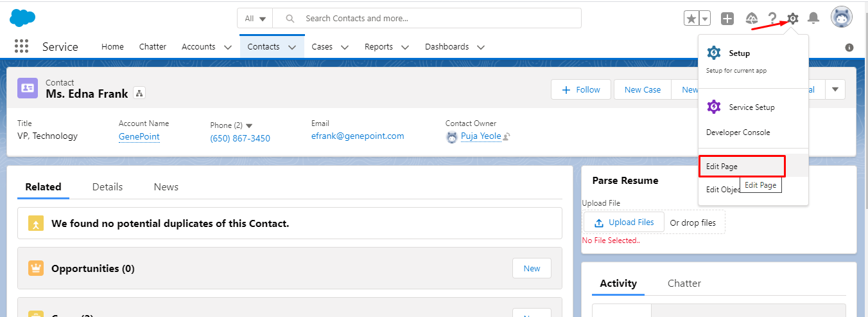Open the Notifications bell icon
This screenshot has height=317, width=868.
tap(813, 18)
